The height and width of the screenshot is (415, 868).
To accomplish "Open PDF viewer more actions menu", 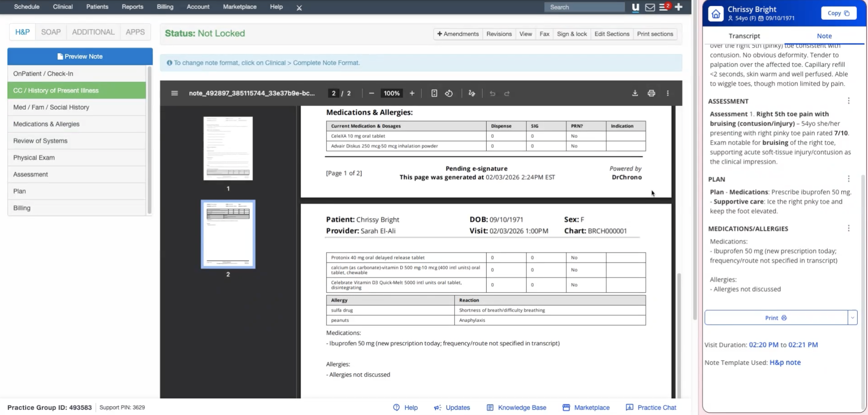I will coord(668,93).
